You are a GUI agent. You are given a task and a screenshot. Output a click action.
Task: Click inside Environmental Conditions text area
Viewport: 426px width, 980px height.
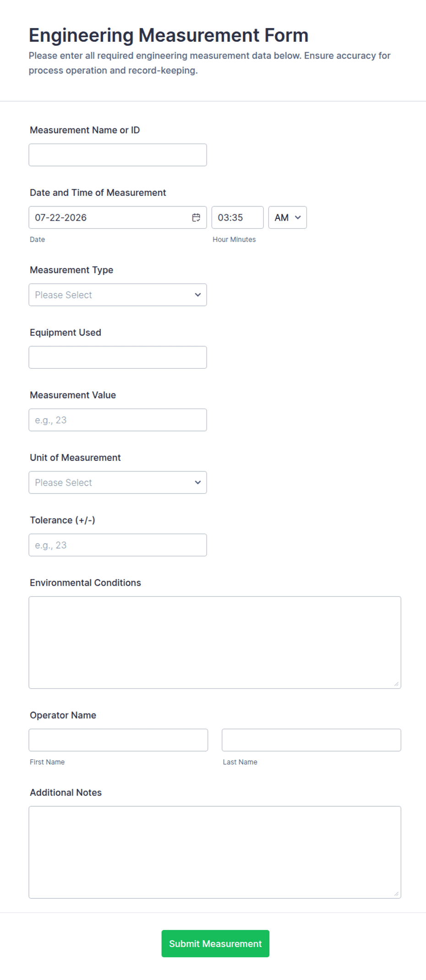coord(215,642)
